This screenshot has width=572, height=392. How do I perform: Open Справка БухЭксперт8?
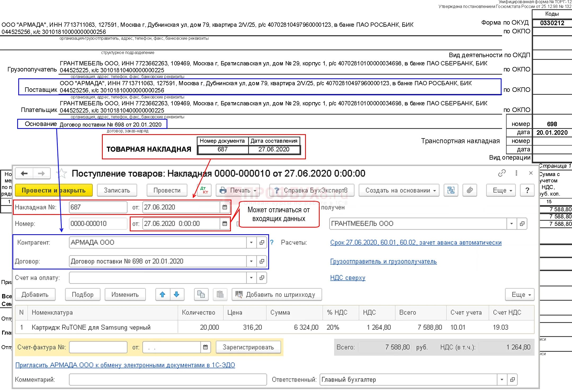[x=312, y=190]
